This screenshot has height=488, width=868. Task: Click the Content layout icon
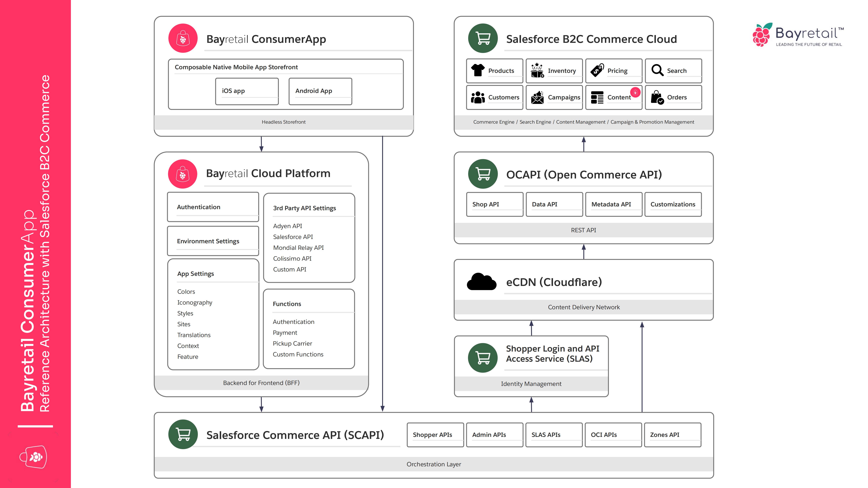point(597,97)
